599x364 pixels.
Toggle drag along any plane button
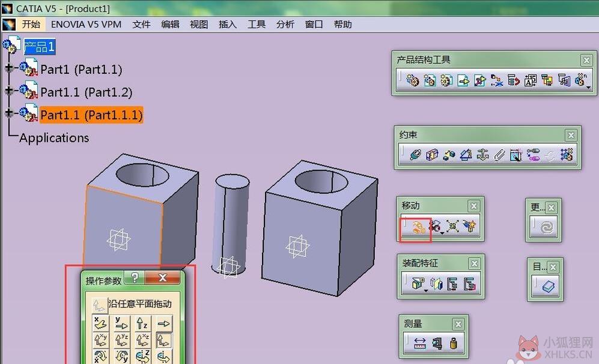[x=163, y=340]
